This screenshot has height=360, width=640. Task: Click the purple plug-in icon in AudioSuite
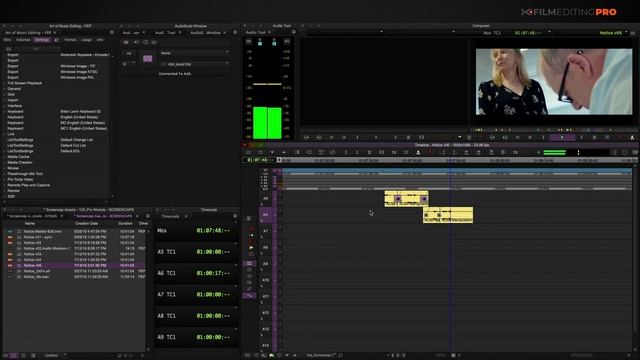pyautogui.click(x=147, y=59)
